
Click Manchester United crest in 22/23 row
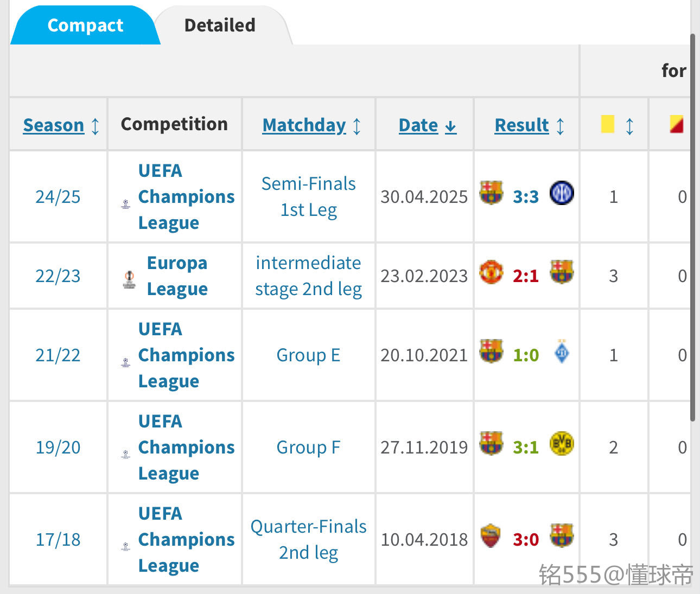(491, 272)
